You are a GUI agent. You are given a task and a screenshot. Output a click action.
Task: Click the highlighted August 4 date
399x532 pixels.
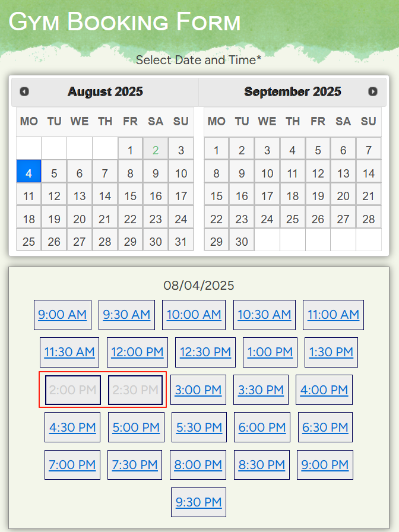pos(29,173)
